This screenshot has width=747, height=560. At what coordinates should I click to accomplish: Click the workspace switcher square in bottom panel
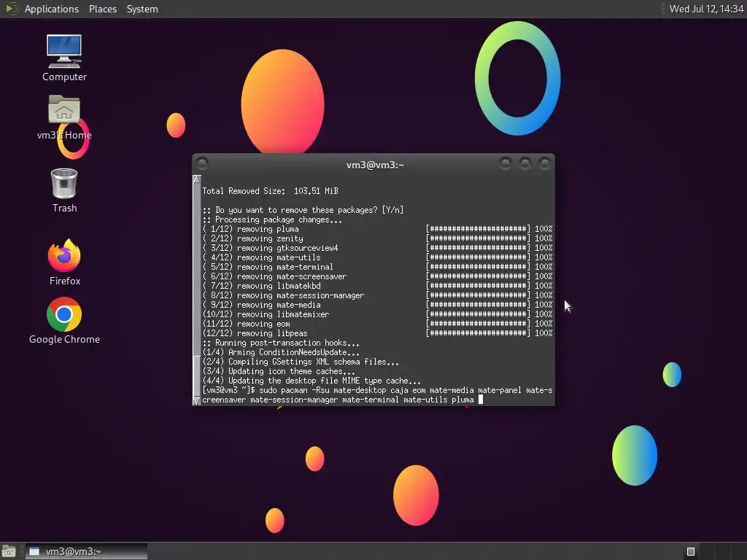coord(691,551)
